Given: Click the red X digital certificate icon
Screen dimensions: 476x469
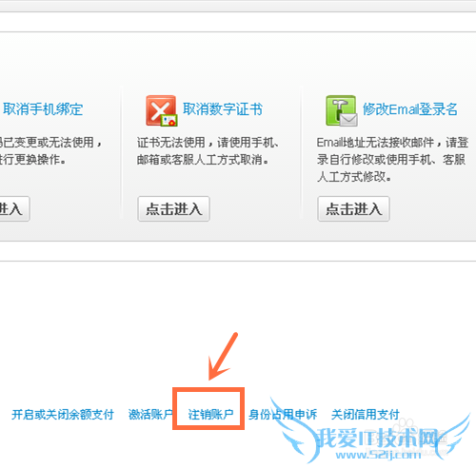Looking at the screenshot, I should click(x=161, y=110).
